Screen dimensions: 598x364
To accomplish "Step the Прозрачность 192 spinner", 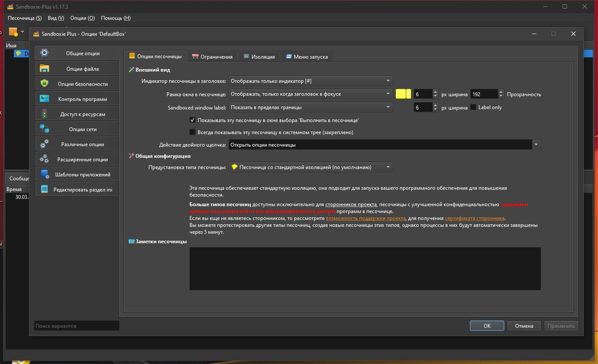I will pos(501,94).
